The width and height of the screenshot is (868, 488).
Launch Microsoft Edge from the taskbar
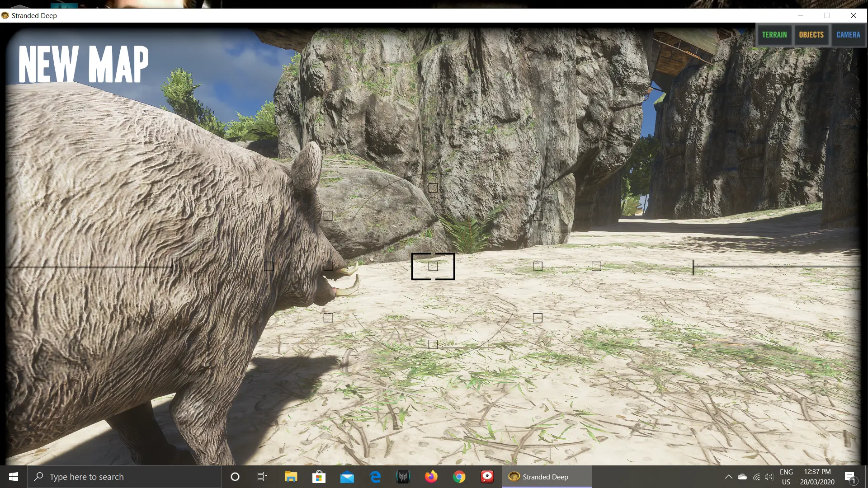coord(375,477)
